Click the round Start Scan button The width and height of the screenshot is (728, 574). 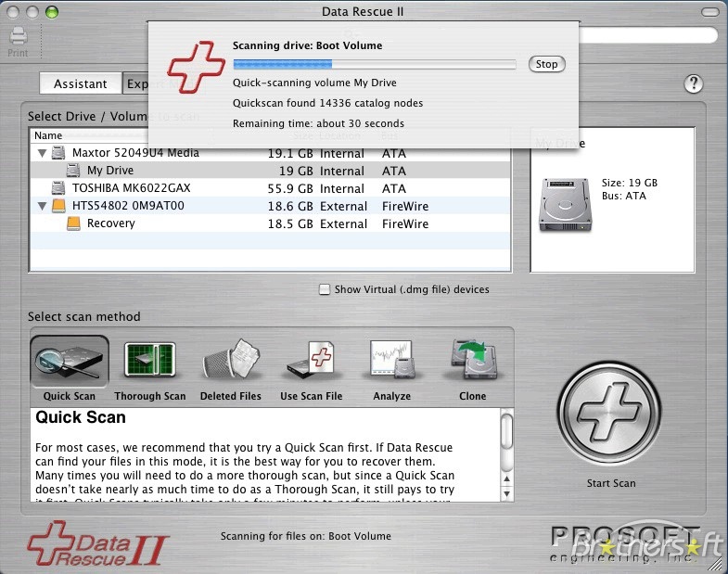pos(609,413)
